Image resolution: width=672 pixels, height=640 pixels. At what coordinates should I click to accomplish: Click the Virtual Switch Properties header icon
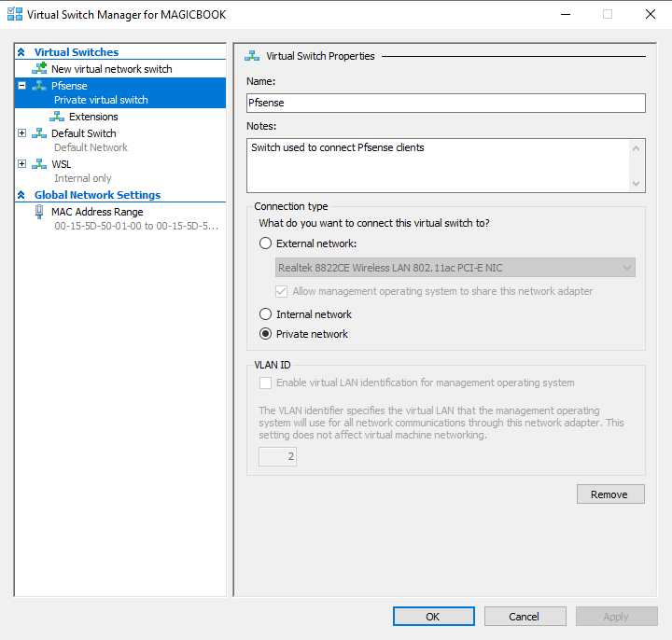252,56
